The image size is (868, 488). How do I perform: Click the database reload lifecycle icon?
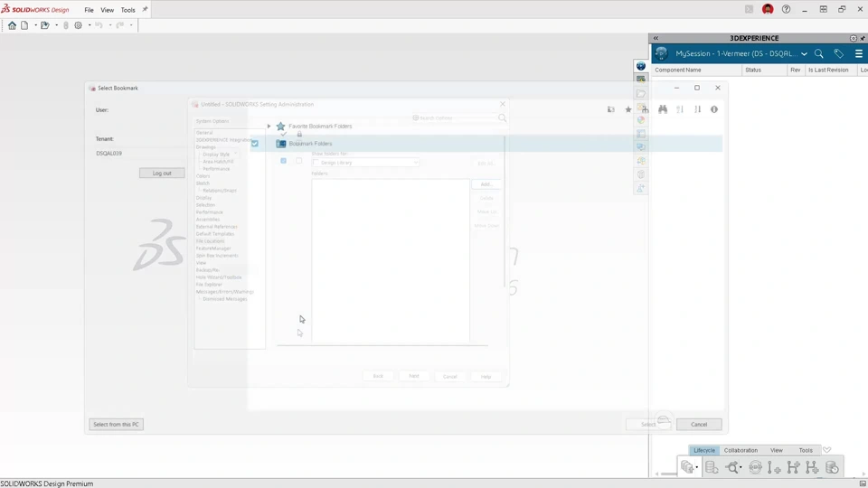point(712,467)
